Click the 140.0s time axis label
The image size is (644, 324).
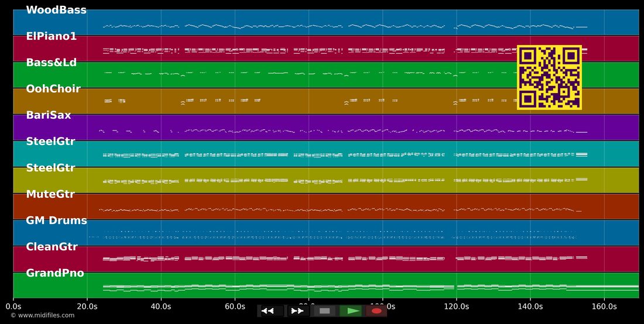pos(530,306)
